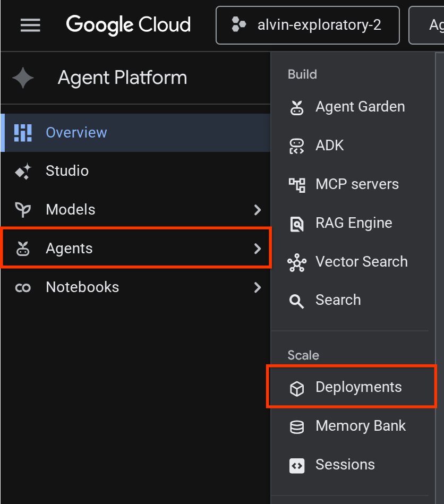
Task: Click the Build section label
Action: pyautogui.click(x=302, y=74)
